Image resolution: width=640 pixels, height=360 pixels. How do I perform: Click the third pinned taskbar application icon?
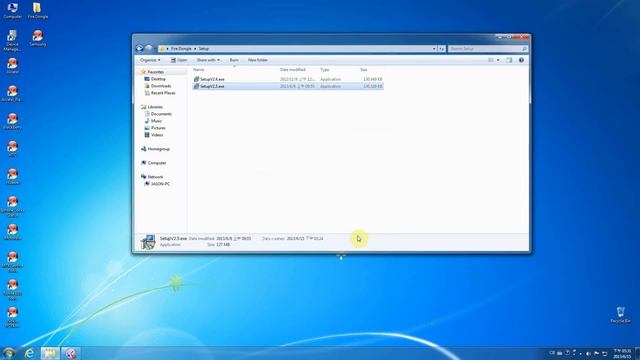(x=71, y=353)
